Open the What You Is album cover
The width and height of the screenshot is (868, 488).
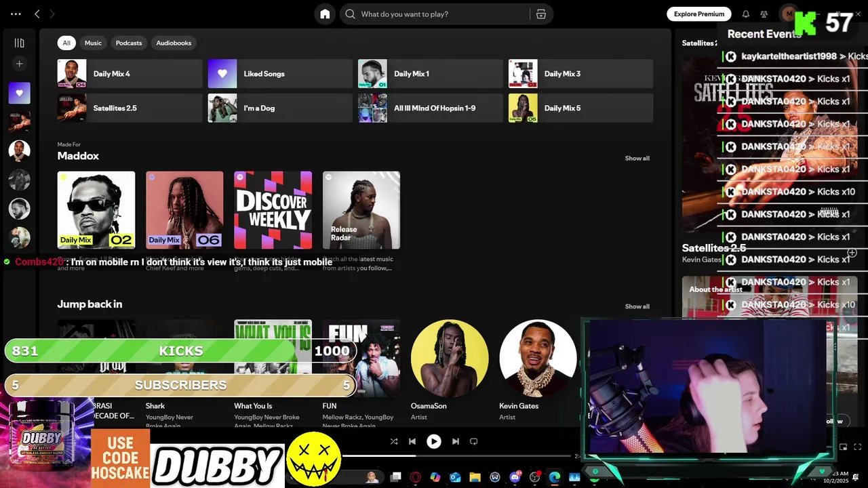tap(273, 359)
